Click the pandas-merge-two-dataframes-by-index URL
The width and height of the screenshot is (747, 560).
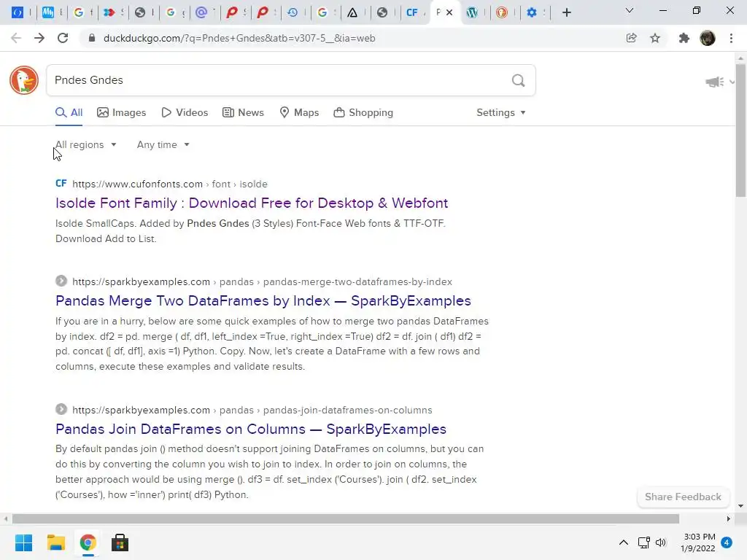(x=262, y=282)
